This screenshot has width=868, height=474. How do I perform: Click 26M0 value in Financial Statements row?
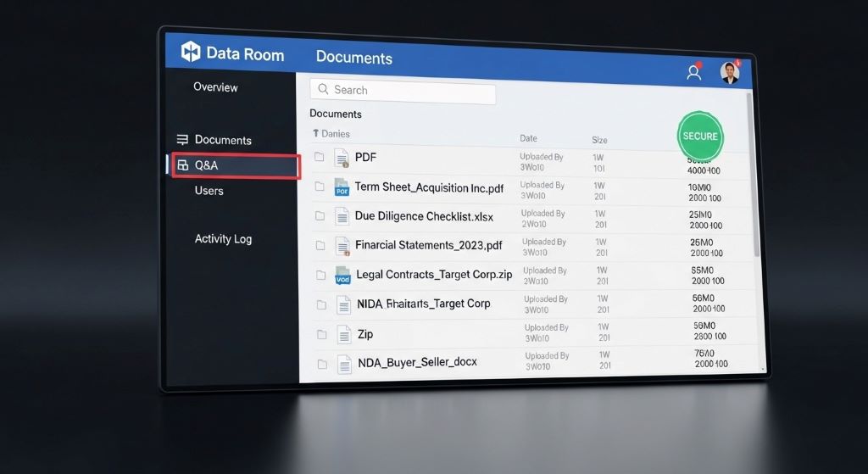702,242
